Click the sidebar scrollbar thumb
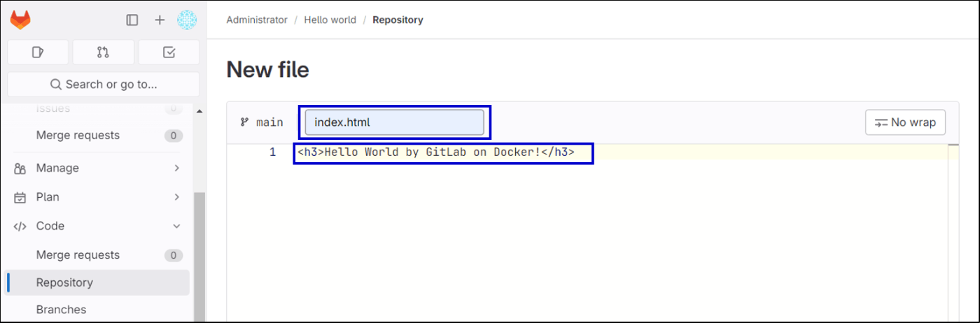The height and width of the screenshot is (323, 980). coord(199,257)
